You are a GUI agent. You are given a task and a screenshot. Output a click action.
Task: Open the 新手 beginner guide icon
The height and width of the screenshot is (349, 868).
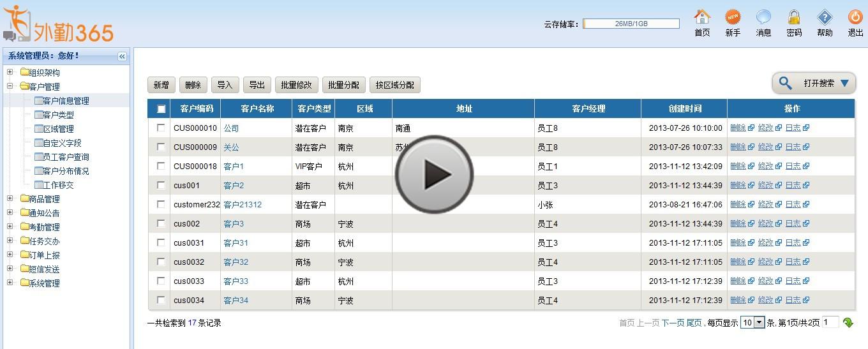point(733,17)
